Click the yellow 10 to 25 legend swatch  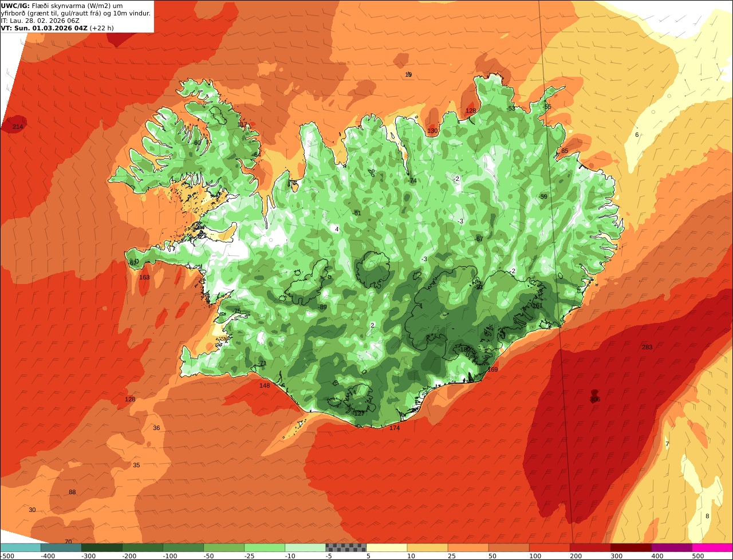click(427, 547)
